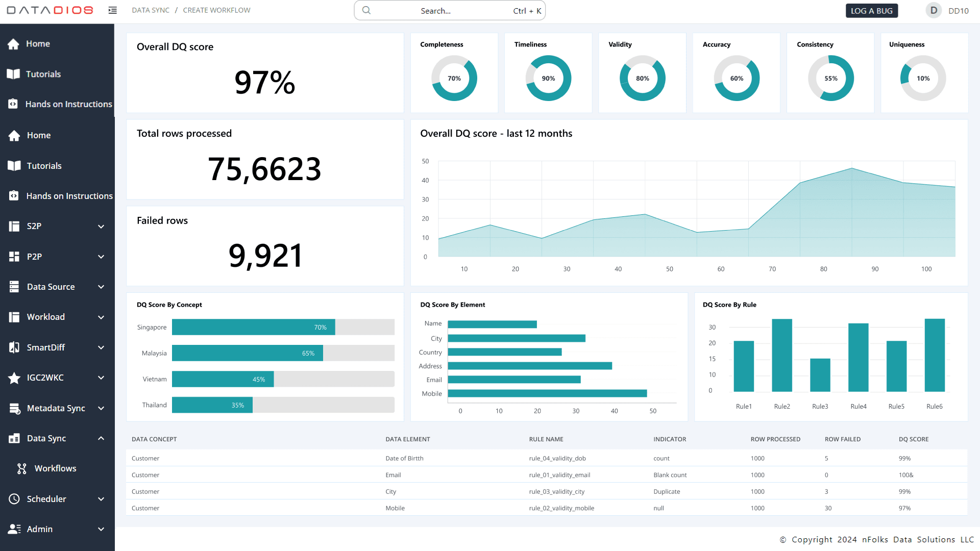The image size is (980, 551).
Task: Select the IGC2WKC star icon
Action: tap(14, 378)
